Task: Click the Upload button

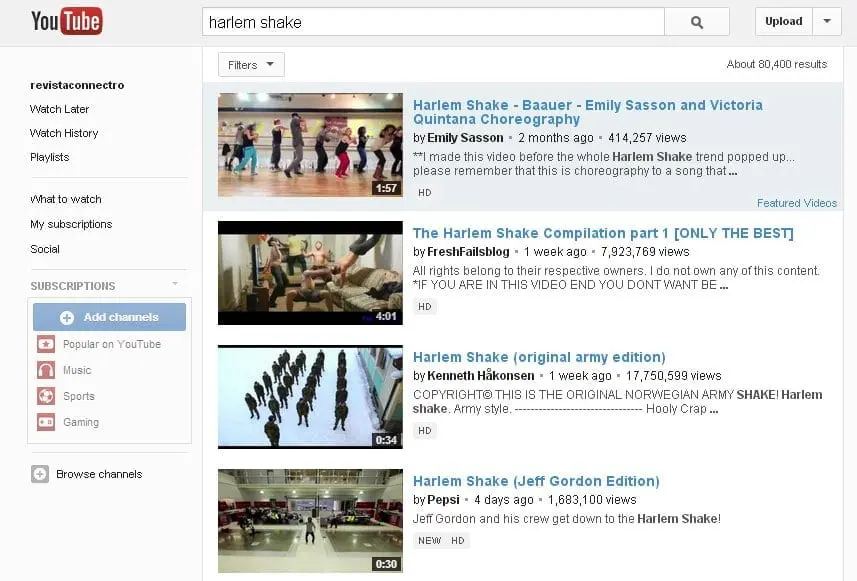Action: click(784, 21)
